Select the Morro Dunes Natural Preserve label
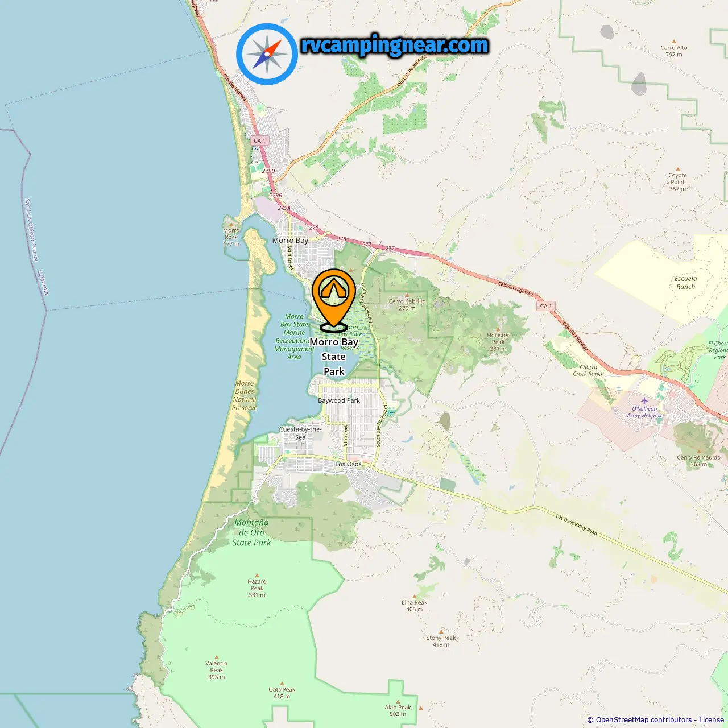 click(x=245, y=395)
